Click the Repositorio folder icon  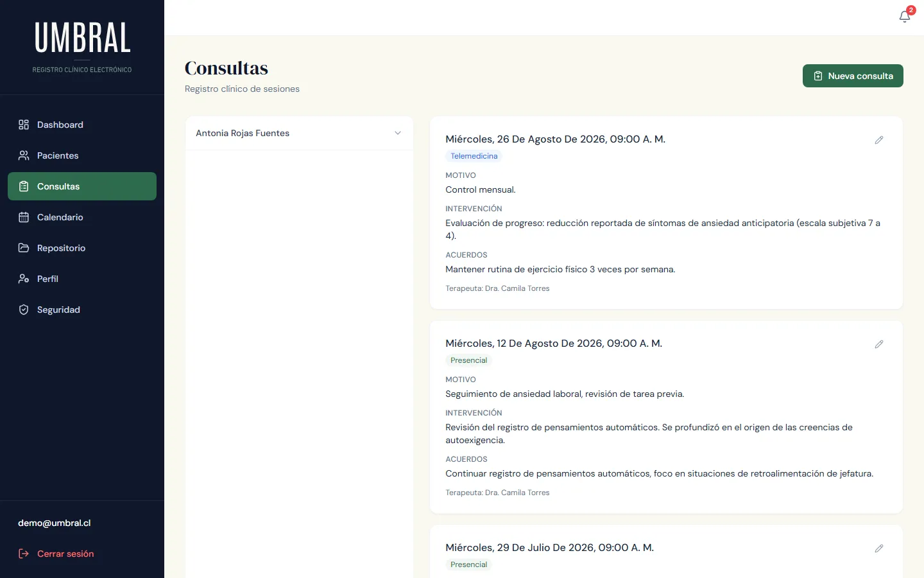24,248
